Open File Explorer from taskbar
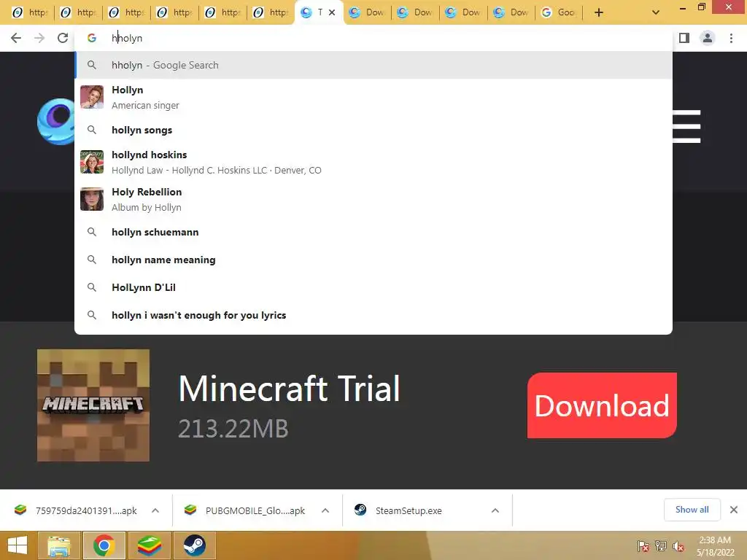Viewport: 747px width, 560px height. pyautogui.click(x=59, y=545)
